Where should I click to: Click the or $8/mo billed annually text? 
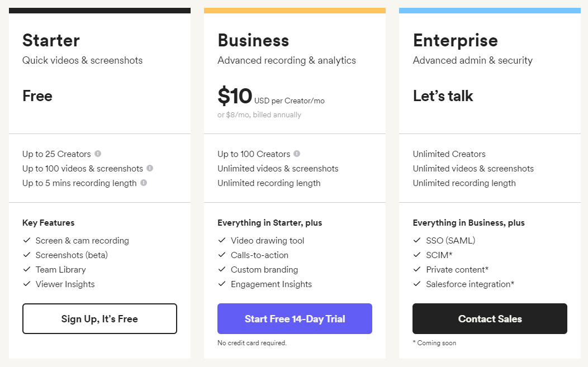(259, 115)
